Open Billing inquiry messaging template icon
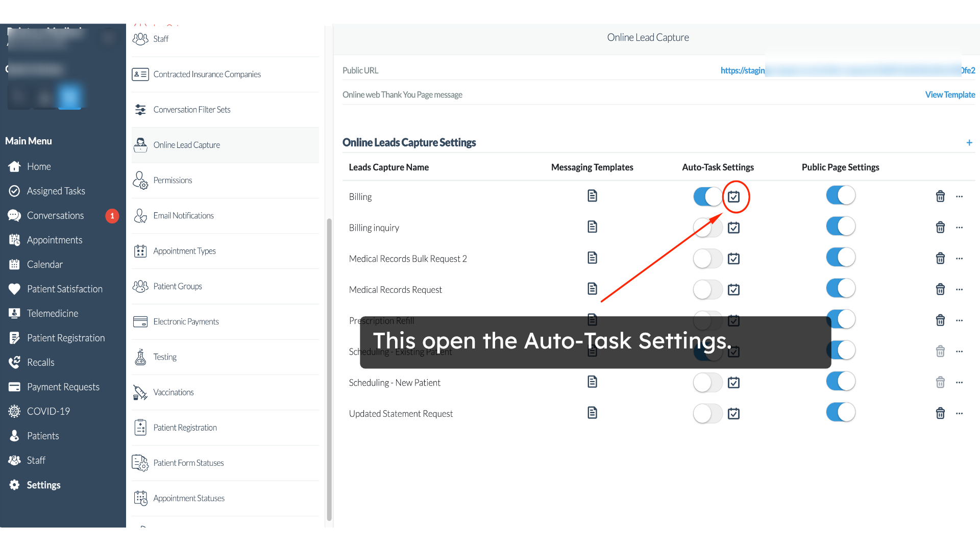Viewport: 980px width, 551px height. click(592, 227)
